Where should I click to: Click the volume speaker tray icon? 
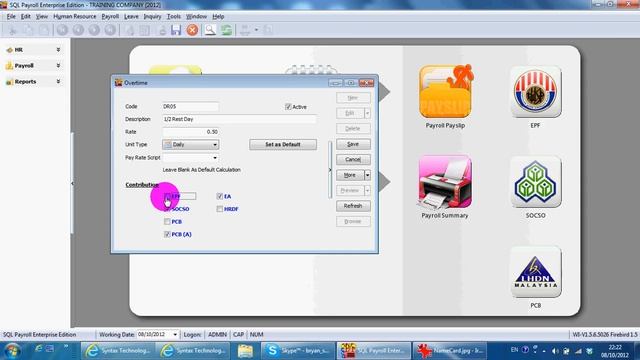(x=555, y=351)
